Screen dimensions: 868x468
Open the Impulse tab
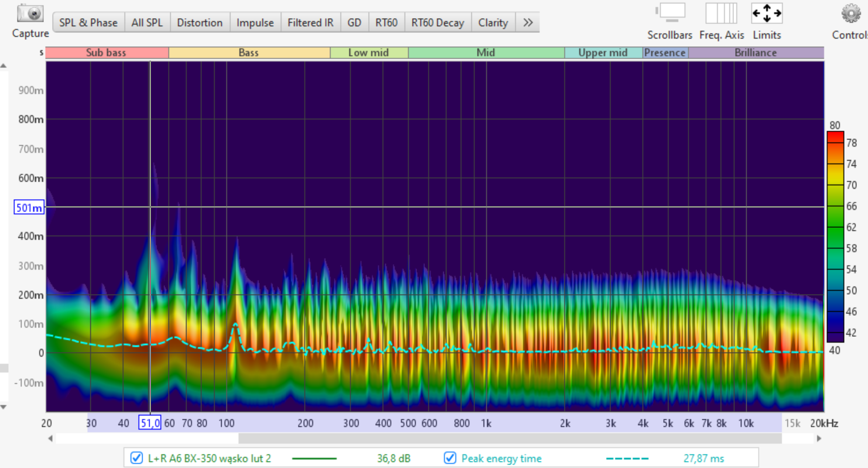(255, 22)
